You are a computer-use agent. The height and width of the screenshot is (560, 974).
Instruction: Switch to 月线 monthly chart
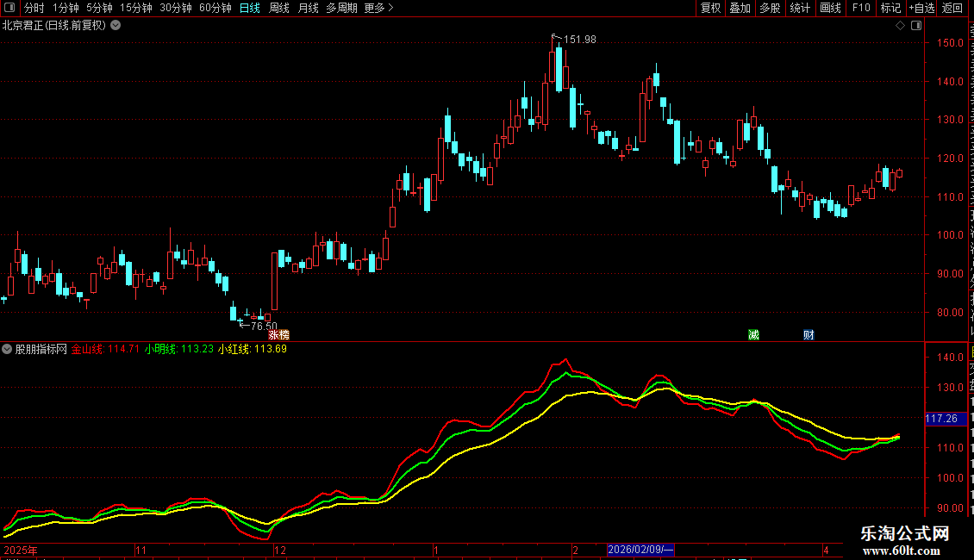pos(308,8)
